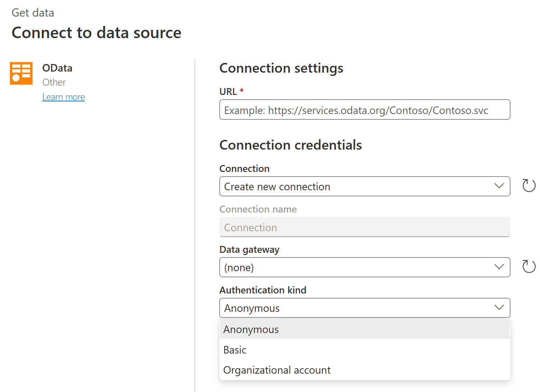Click the required field asterisk next to URL

point(241,91)
